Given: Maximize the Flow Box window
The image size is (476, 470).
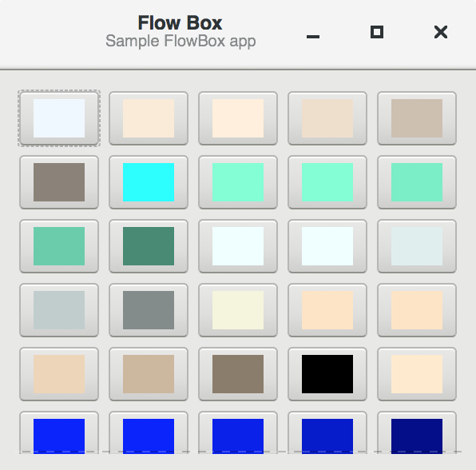Looking at the screenshot, I should (x=377, y=32).
